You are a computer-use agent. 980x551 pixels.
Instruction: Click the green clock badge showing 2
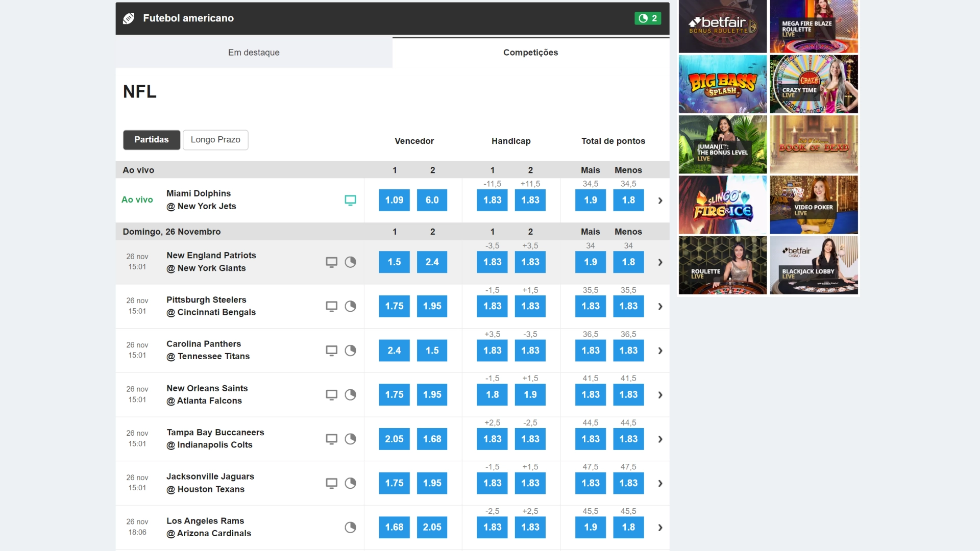coord(648,18)
